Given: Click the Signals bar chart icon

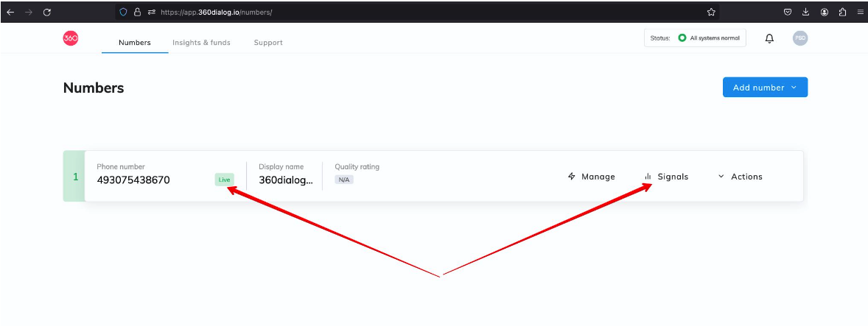Looking at the screenshot, I should point(648,177).
